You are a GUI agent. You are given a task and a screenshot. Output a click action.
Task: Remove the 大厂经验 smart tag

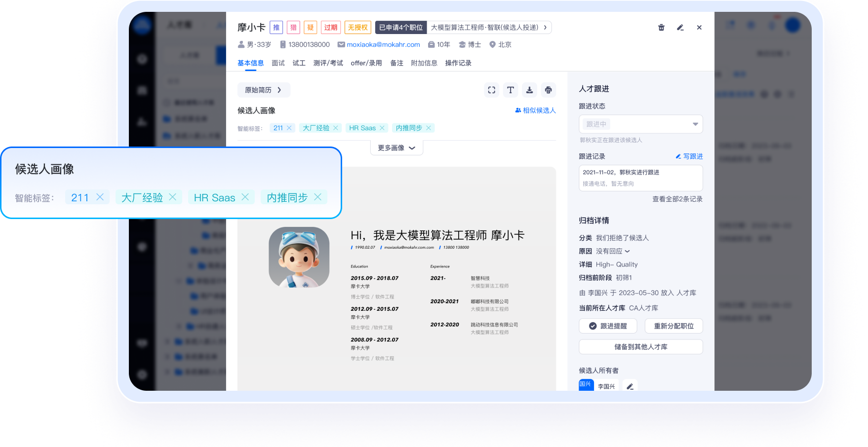coord(336,128)
